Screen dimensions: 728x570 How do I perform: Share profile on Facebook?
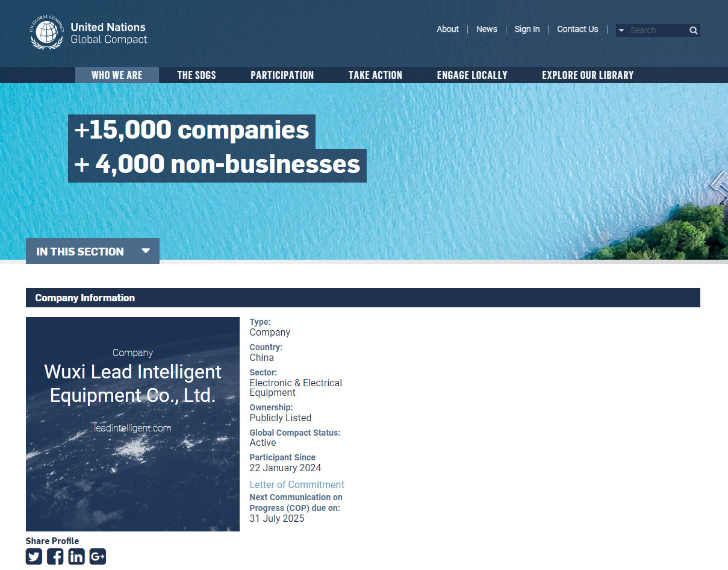click(x=55, y=556)
